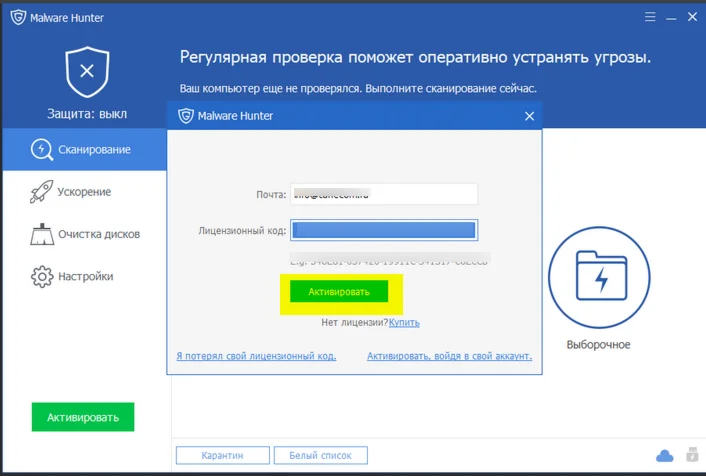This screenshot has width=706, height=476.
Task: Click the Malware Hunter shield logo in main title bar
Action: (x=18, y=18)
